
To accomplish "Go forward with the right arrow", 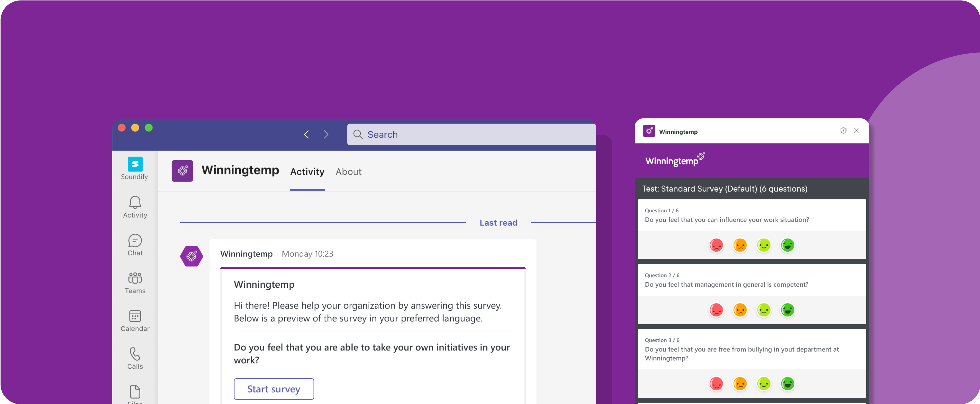I will [x=326, y=134].
